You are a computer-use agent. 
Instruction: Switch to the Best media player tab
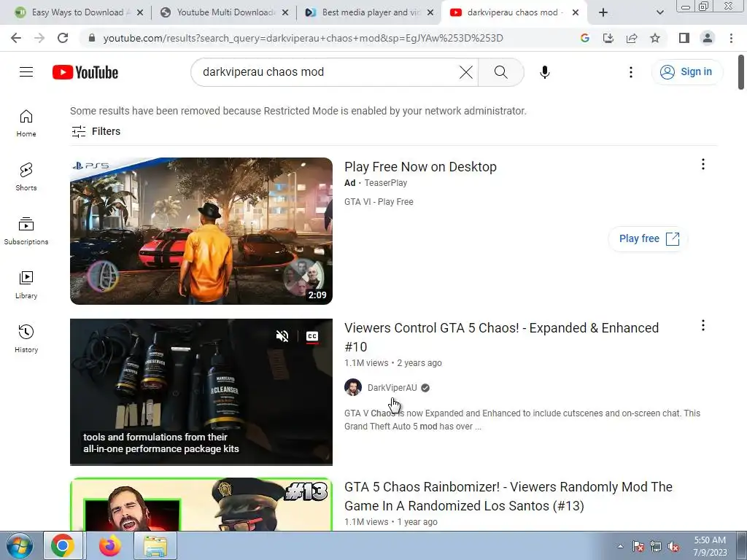pyautogui.click(x=369, y=12)
